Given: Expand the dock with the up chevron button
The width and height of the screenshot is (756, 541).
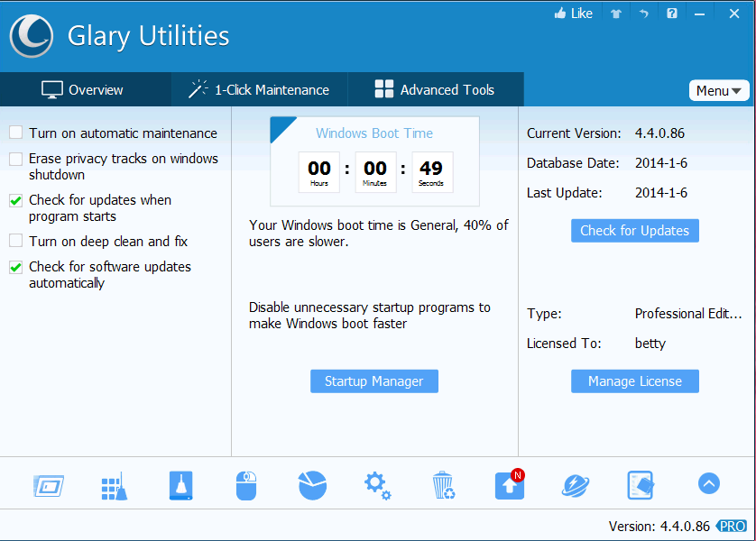Looking at the screenshot, I should (x=709, y=483).
